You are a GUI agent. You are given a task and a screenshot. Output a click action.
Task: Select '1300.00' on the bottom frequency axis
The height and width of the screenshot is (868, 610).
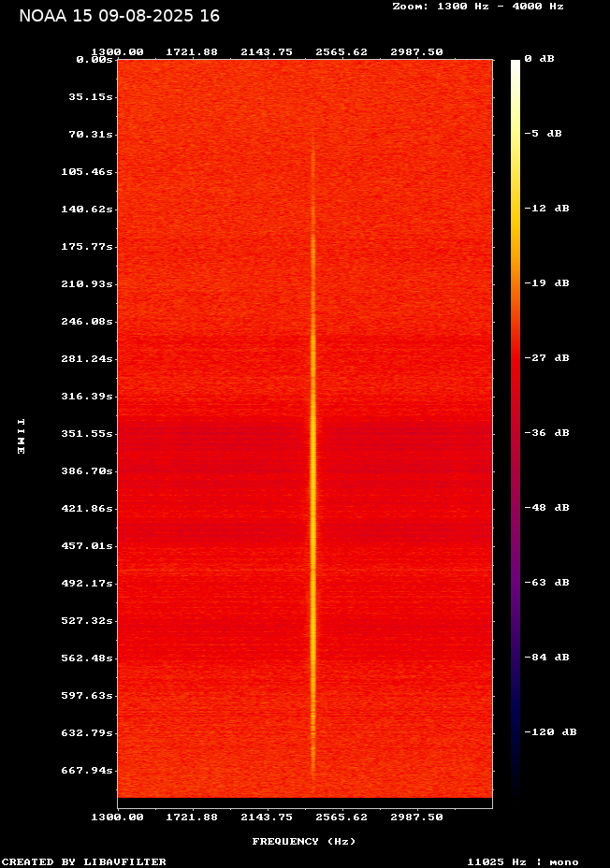(117, 817)
